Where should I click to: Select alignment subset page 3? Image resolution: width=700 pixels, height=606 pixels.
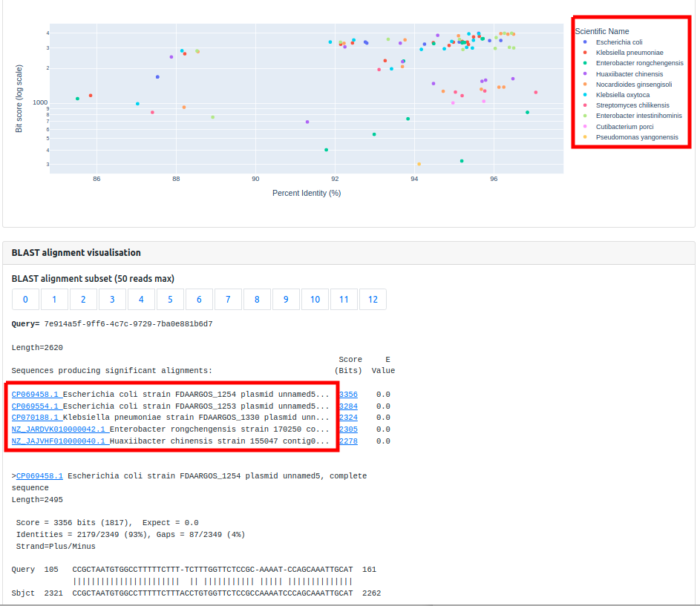(x=112, y=300)
